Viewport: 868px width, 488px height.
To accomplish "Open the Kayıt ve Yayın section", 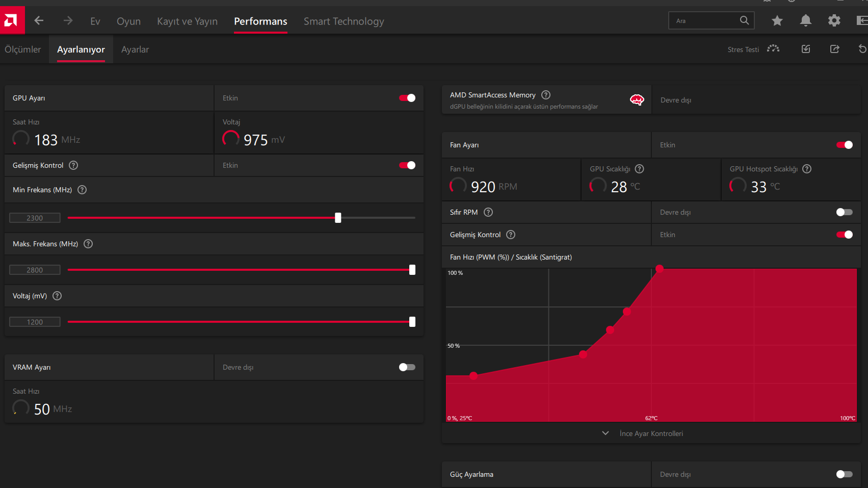I will [x=187, y=21].
